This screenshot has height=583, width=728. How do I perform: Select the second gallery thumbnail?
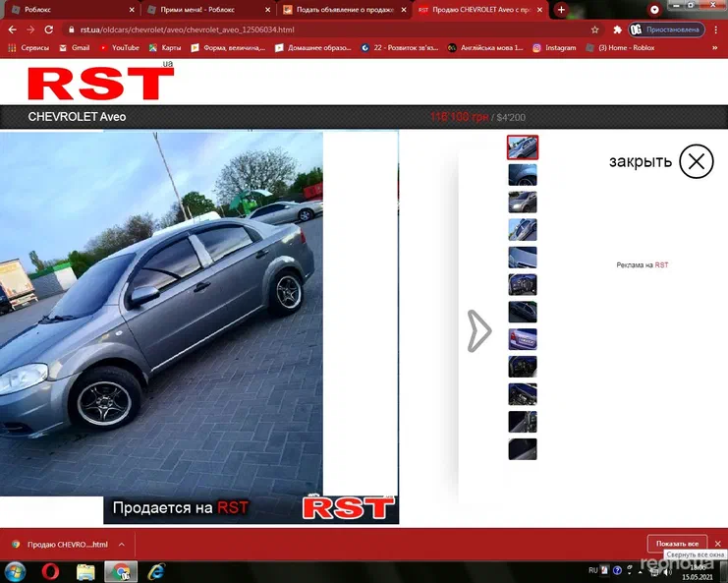point(523,175)
